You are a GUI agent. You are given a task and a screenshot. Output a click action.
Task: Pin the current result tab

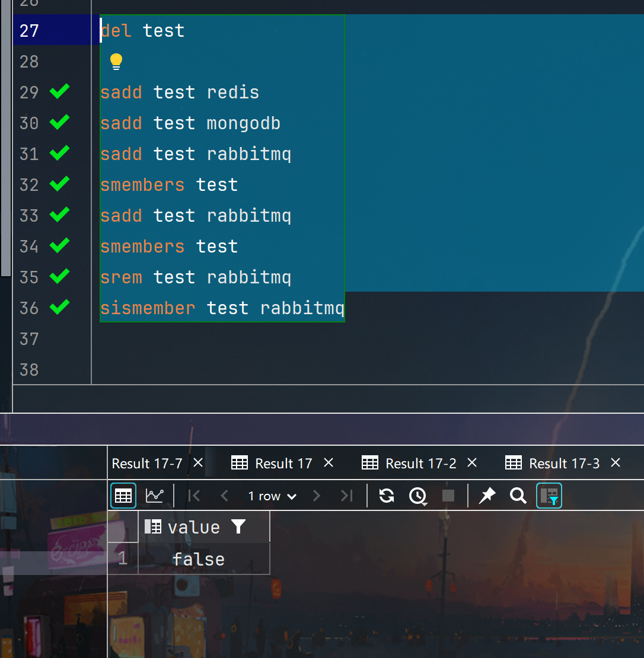click(x=487, y=496)
